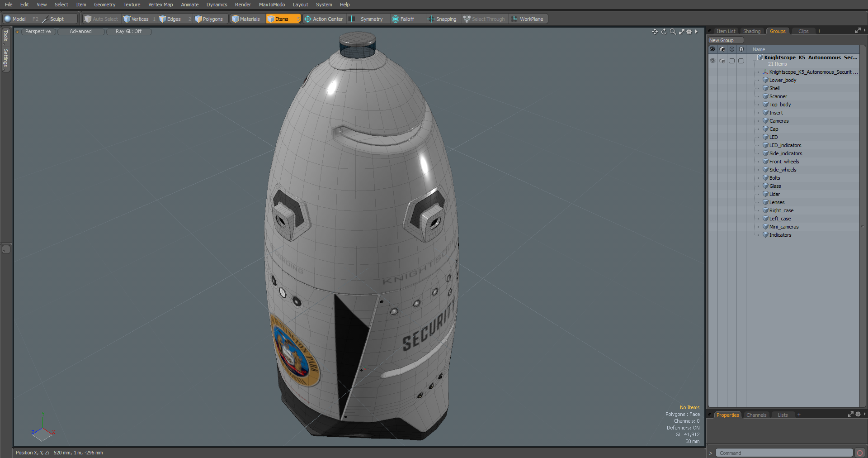Click the Bolts mesh icon
The height and width of the screenshot is (458, 868).
(765, 178)
